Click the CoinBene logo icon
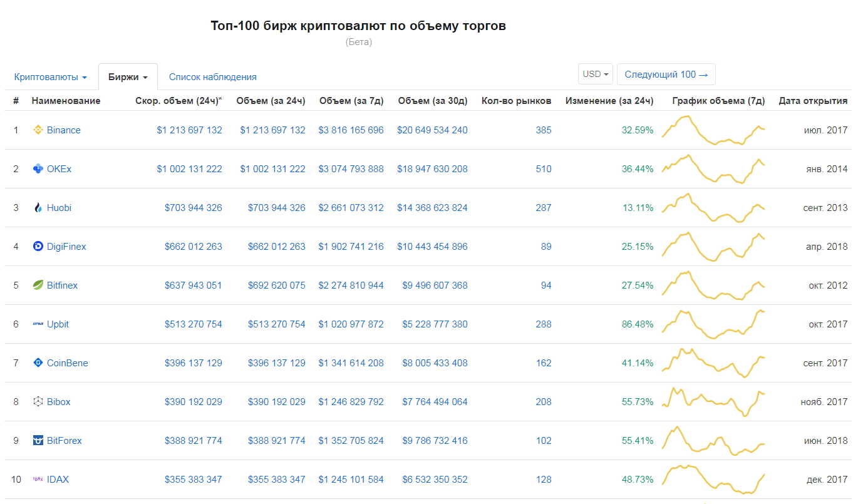This screenshot has height=504, width=863. [x=38, y=363]
